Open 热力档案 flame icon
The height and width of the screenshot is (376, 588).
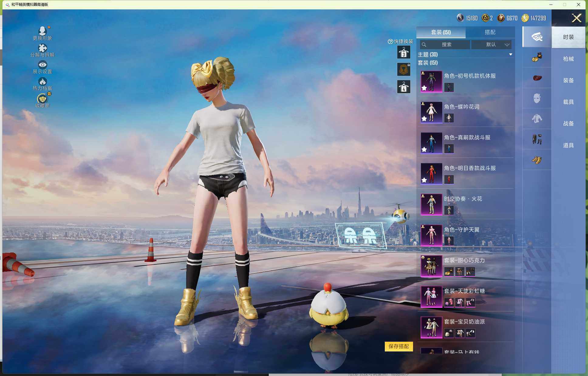(43, 81)
